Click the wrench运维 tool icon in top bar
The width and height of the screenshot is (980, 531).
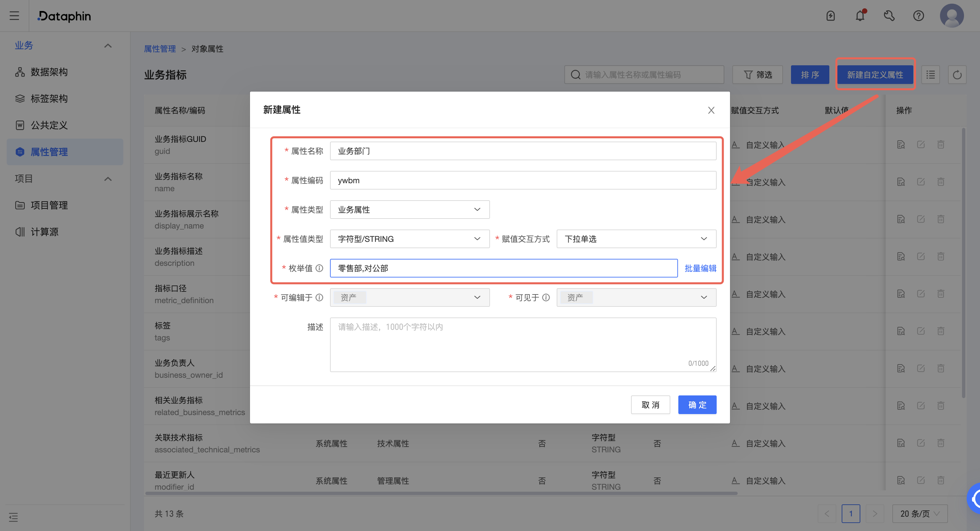pyautogui.click(x=889, y=16)
